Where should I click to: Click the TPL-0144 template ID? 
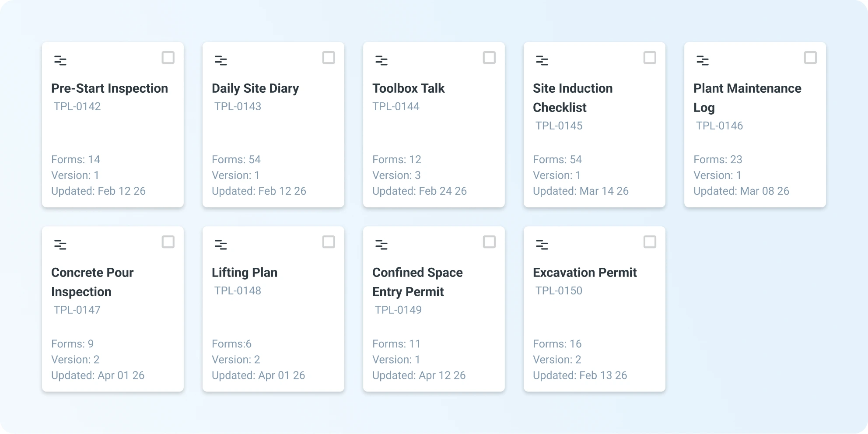pos(395,106)
